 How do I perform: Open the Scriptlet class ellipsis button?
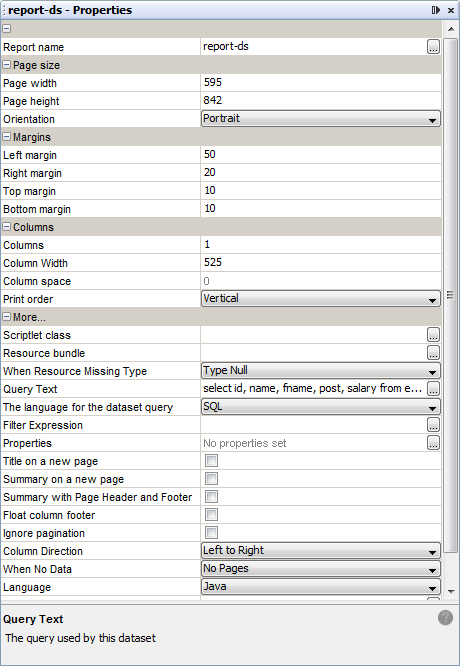[x=433, y=335]
